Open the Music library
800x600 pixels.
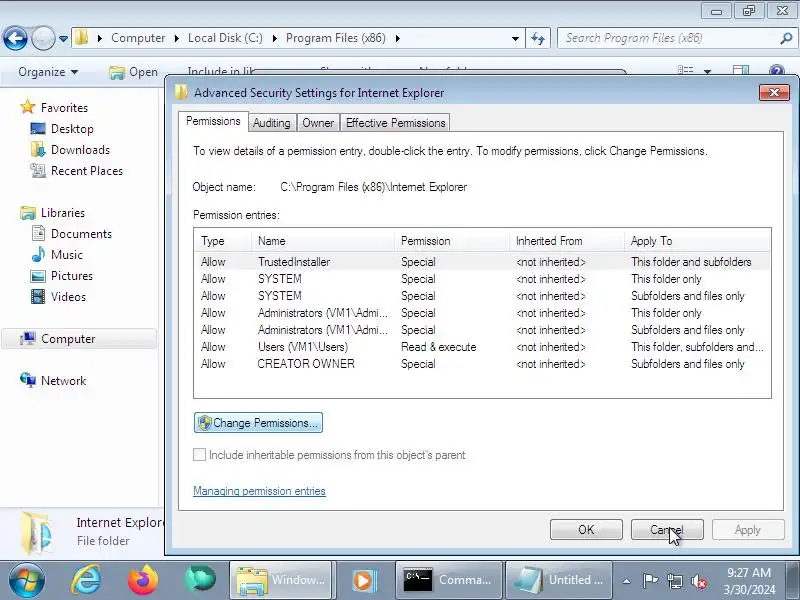[57, 255]
